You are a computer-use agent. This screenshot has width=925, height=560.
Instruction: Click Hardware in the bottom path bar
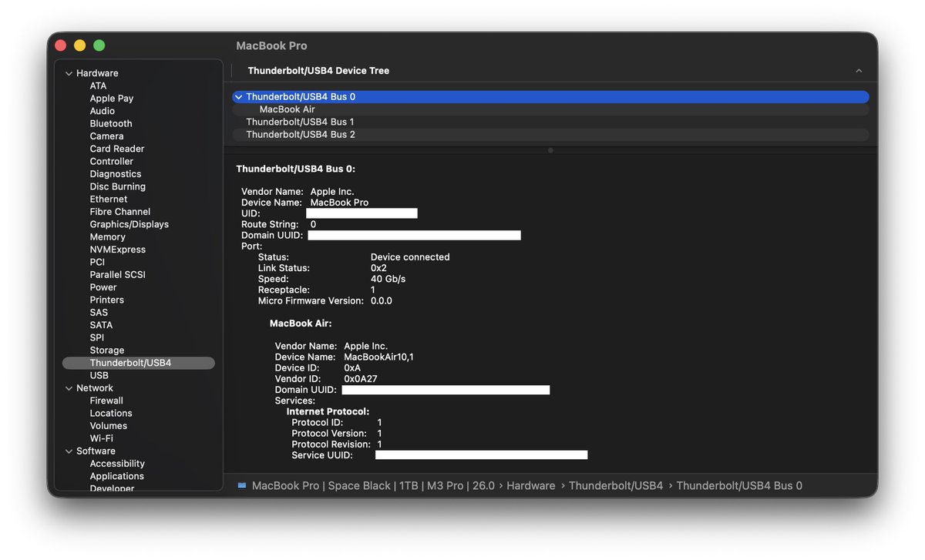(531, 486)
